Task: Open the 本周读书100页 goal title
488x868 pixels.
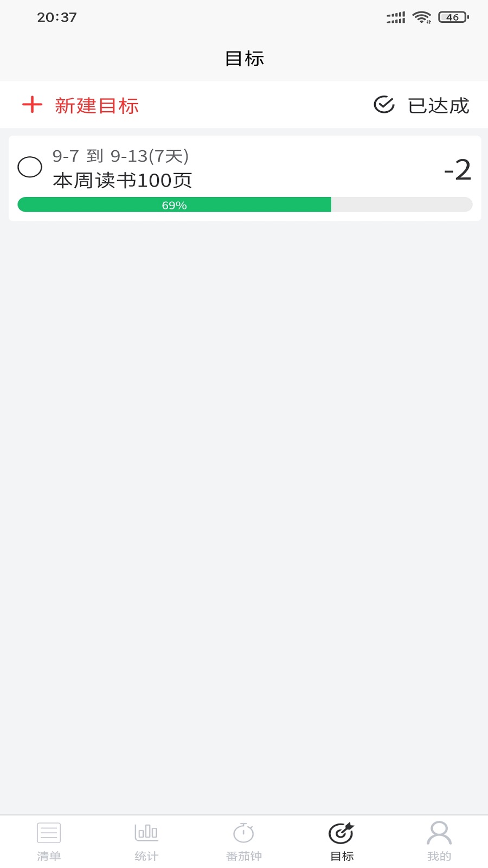Action: coord(123,181)
